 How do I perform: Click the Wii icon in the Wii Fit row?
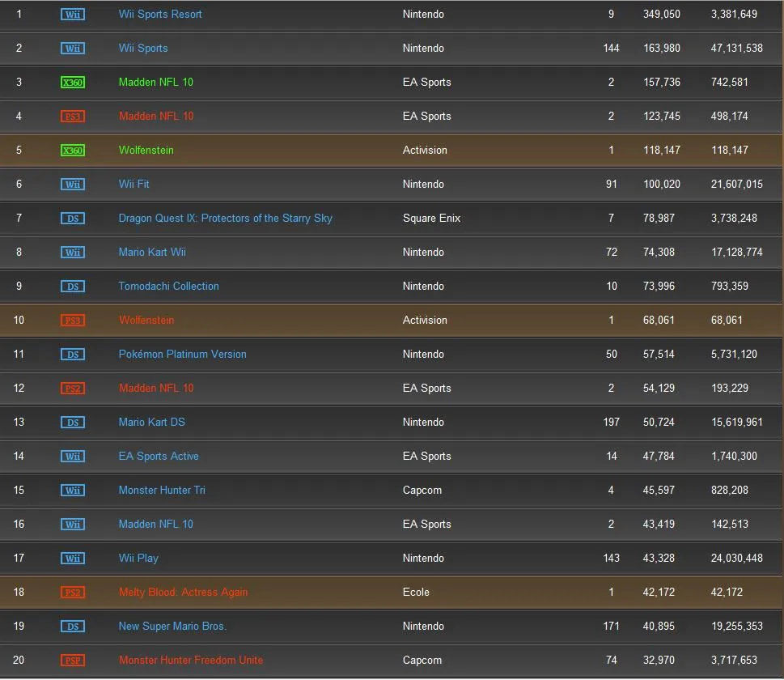73,185
